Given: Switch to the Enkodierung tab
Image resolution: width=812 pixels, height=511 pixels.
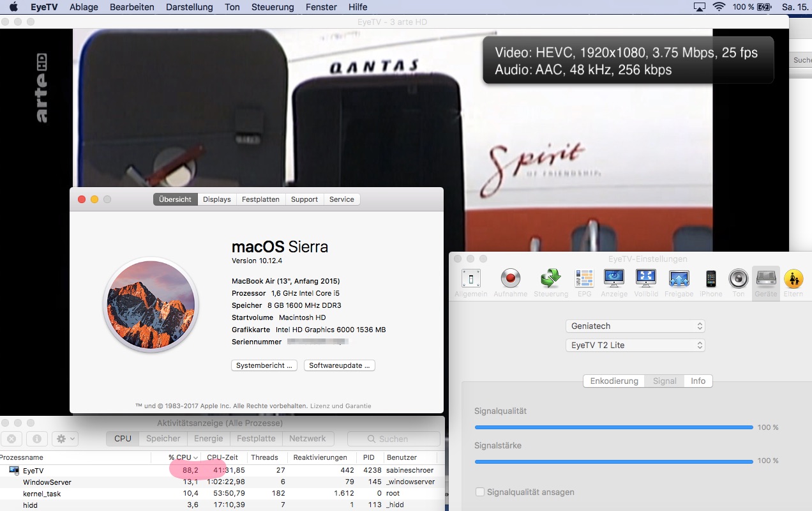Looking at the screenshot, I should [614, 381].
